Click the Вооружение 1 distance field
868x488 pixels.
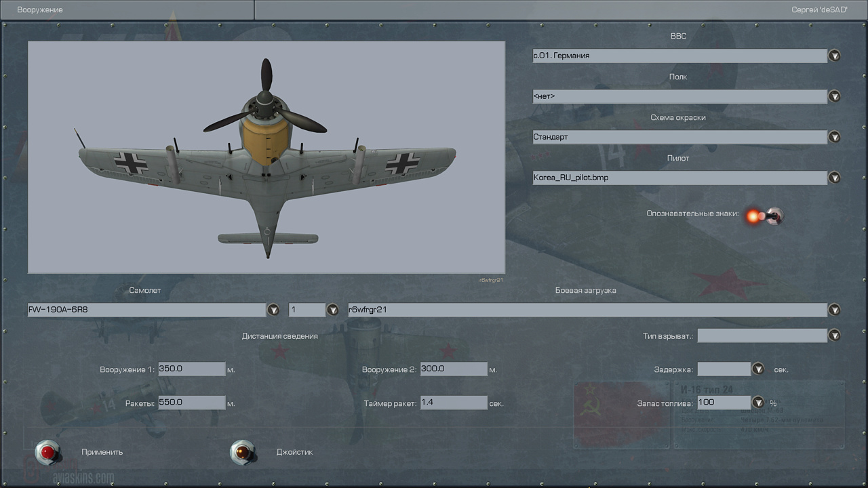click(x=191, y=369)
